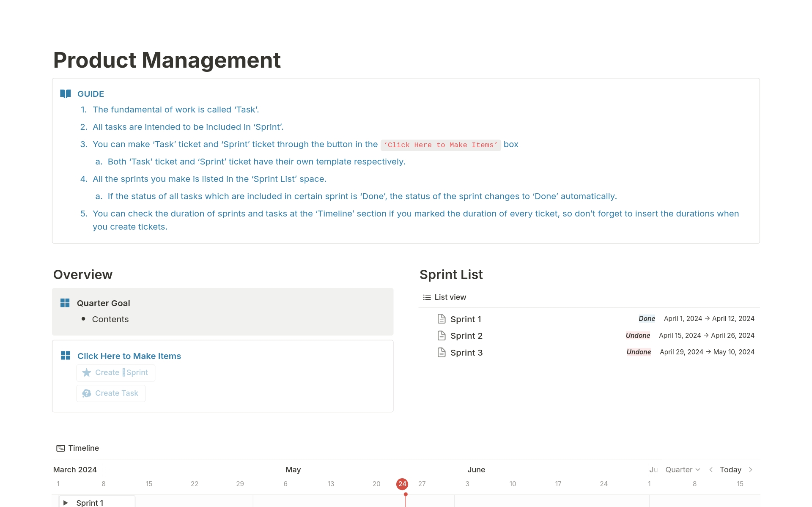Click the Create Sprint button
This screenshot has height=507, width=812.
[115, 373]
